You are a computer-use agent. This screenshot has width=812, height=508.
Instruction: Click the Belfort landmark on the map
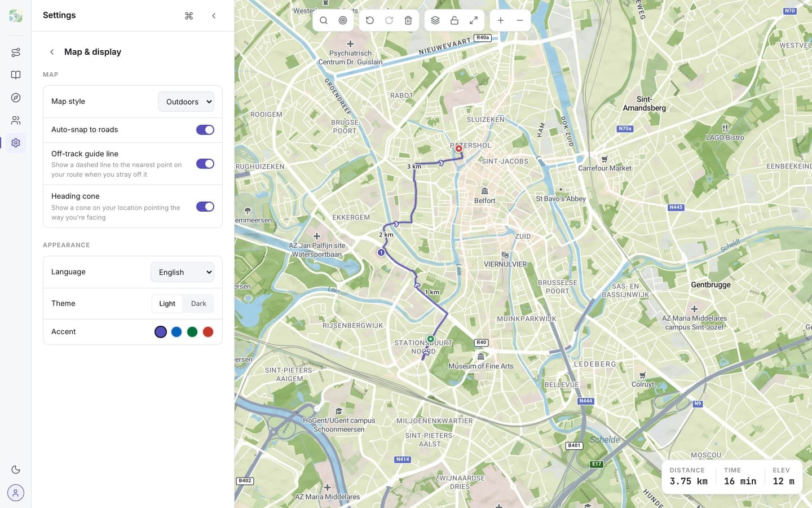[484, 196]
